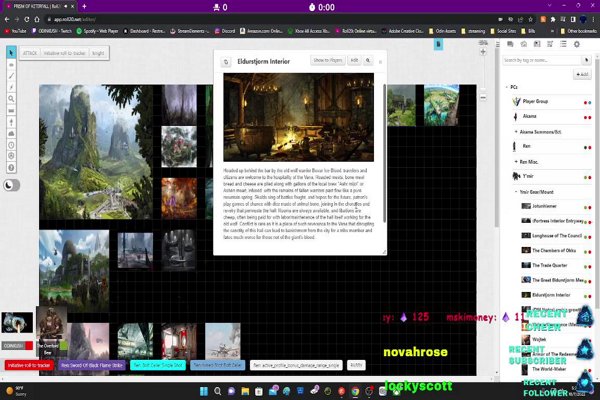600x400 pixels.
Task: Open the Turn Tracker clock tool
Action: (x=11, y=145)
